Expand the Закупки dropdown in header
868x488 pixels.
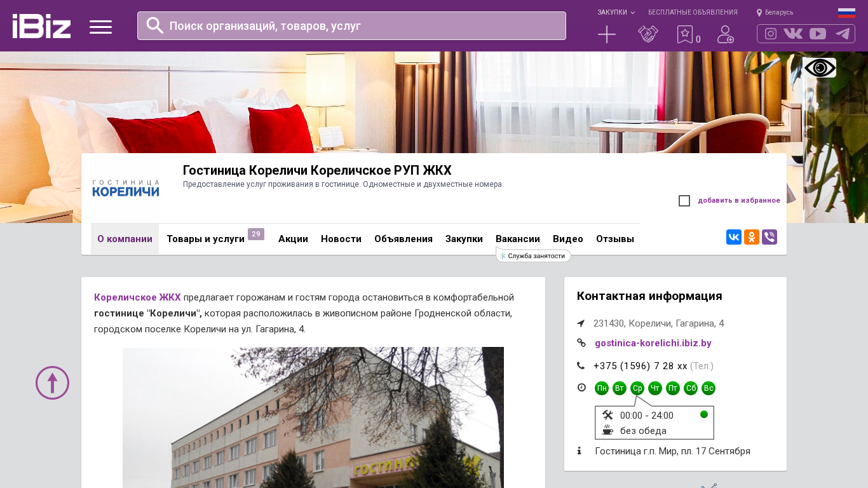point(616,13)
